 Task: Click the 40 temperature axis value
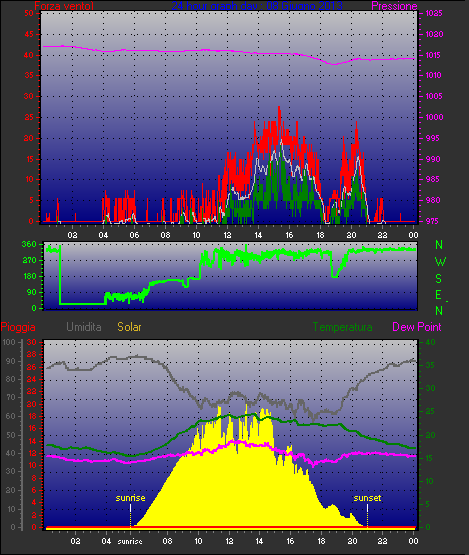point(430,342)
